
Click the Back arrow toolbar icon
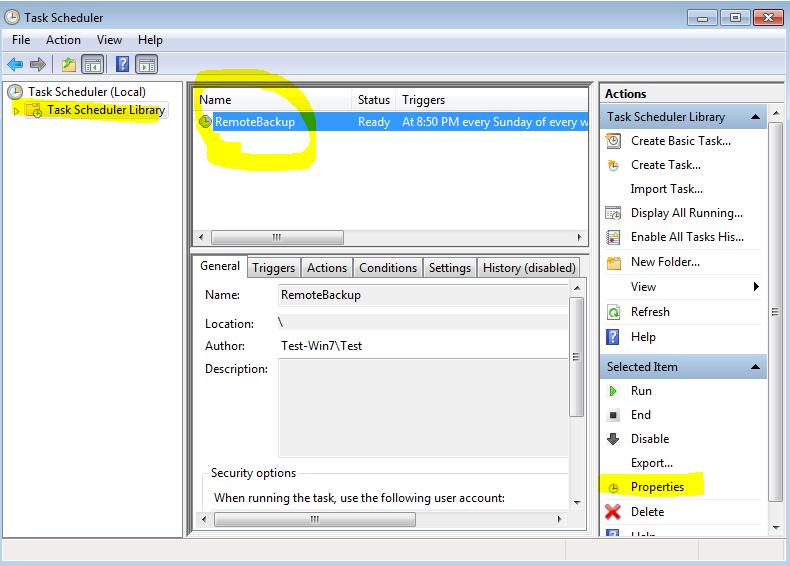(x=15, y=65)
